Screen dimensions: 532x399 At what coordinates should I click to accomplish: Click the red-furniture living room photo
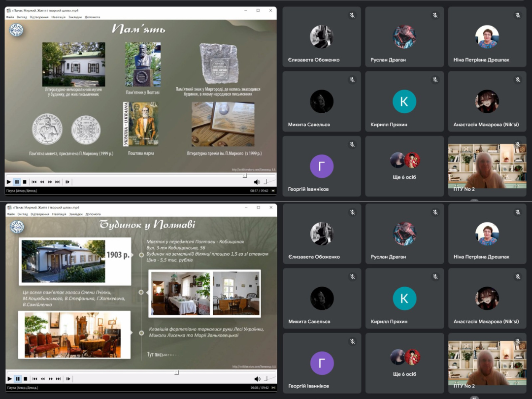tap(73, 335)
